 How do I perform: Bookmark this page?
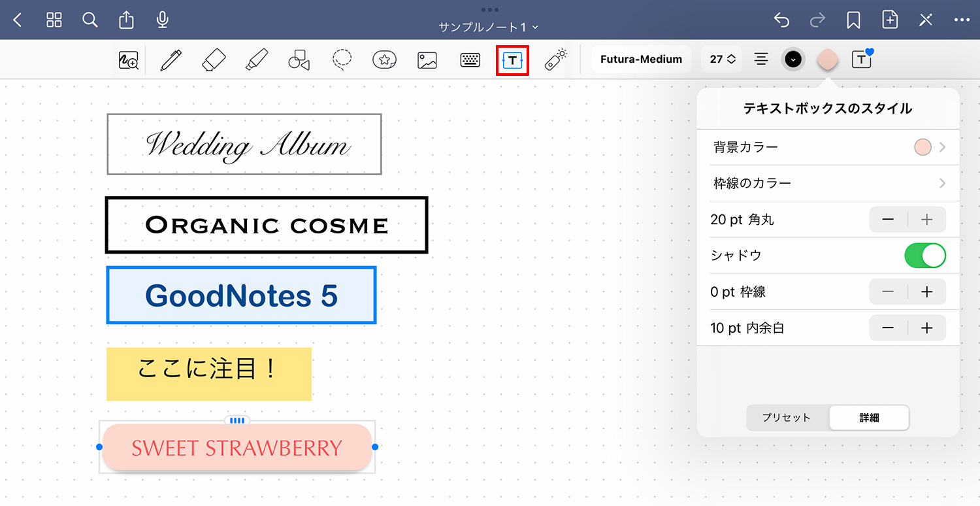point(853,20)
